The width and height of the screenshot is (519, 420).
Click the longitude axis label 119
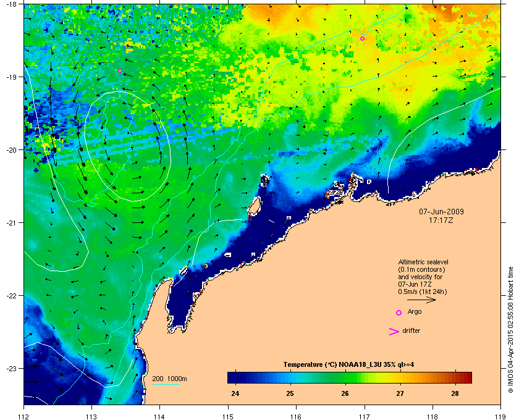pyautogui.click(x=500, y=416)
